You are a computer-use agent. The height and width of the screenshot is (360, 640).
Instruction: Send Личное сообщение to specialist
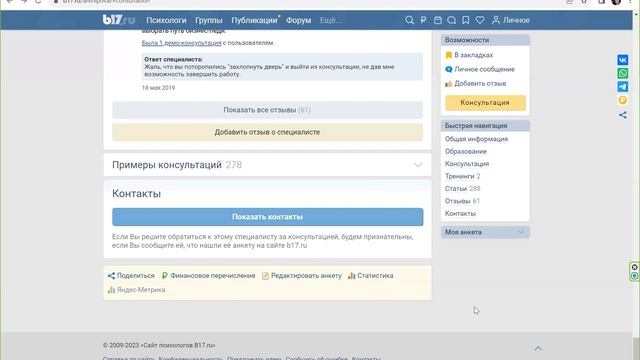480,69
